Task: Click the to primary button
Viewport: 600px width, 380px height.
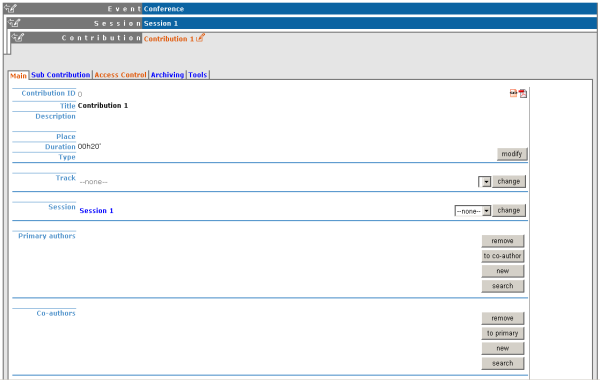Action: click(x=502, y=333)
